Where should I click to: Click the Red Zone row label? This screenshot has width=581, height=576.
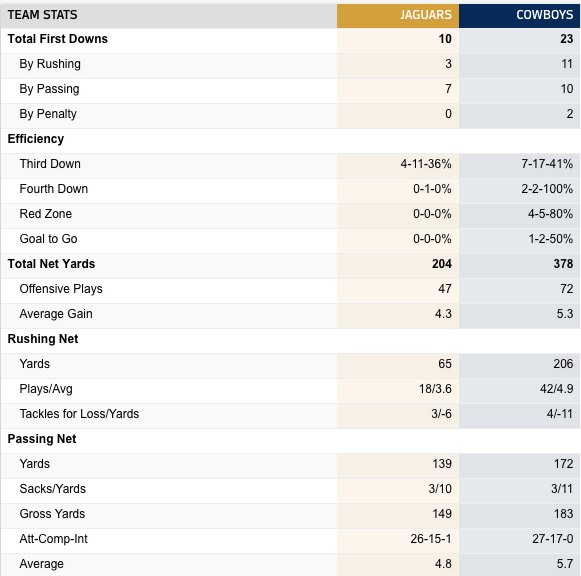point(46,214)
